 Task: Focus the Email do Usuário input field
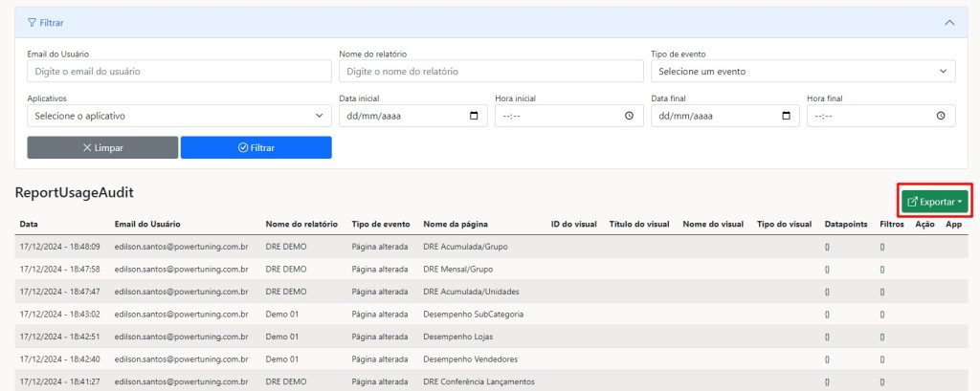point(179,72)
